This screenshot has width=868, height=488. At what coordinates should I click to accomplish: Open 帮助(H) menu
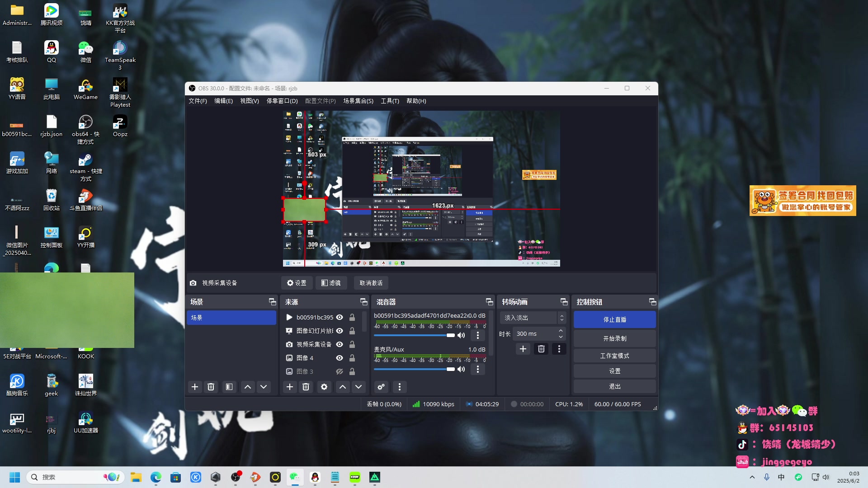pyautogui.click(x=416, y=101)
